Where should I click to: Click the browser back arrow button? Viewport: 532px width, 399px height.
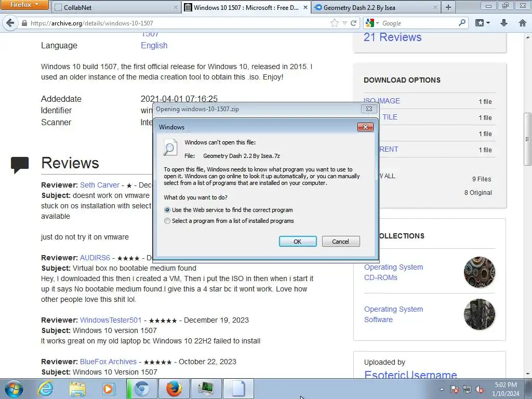coord(10,23)
